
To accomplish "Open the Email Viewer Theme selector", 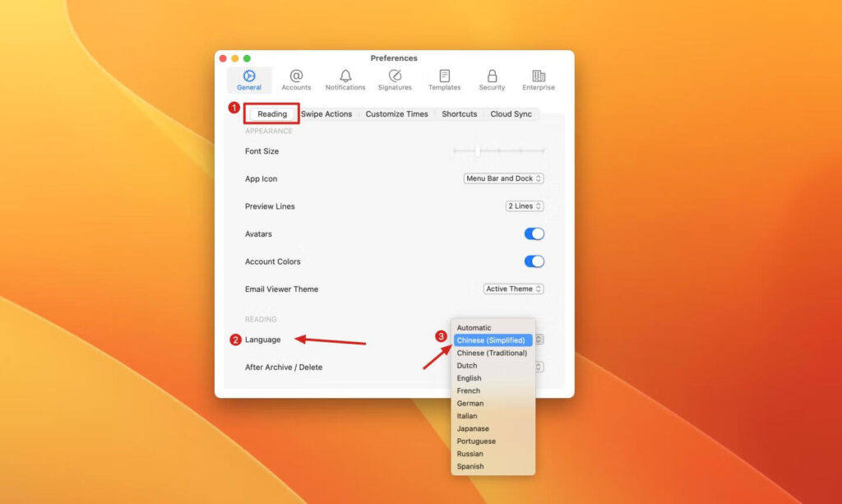I will click(x=512, y=289).
